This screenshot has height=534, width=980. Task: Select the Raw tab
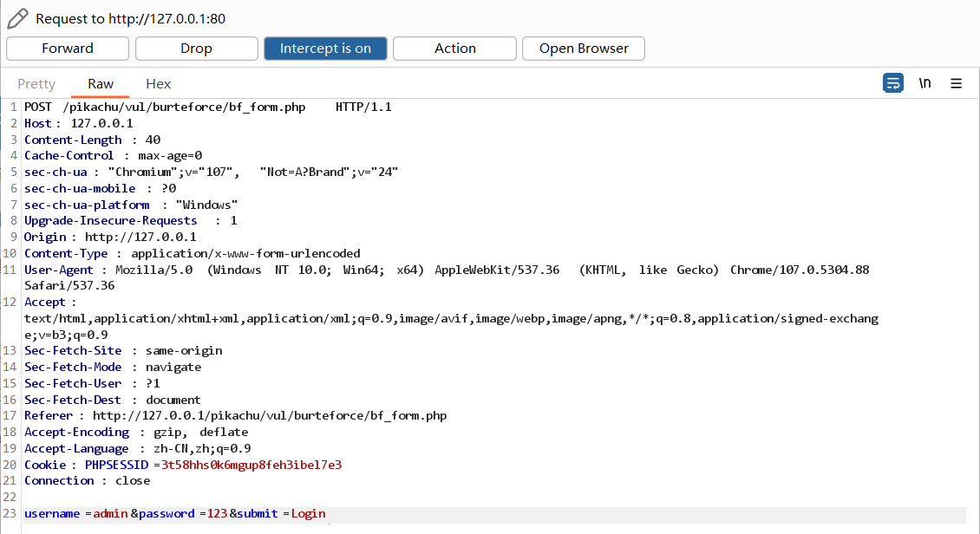point(101,84)
